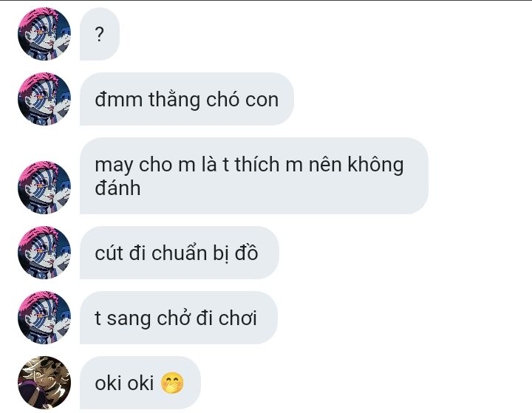
Task: Open the avatar beside "oki oki" reply
Action: [x=44, y=383]
